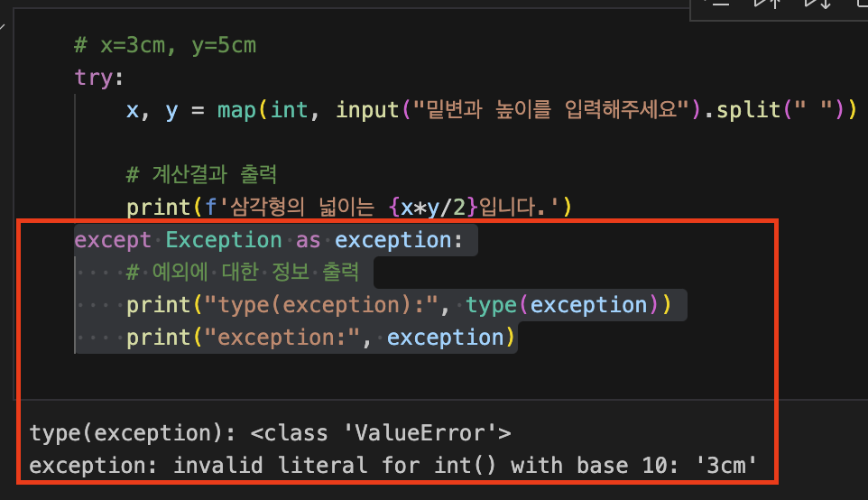Click the '{x*y/2}' expression in f-string
868x500 pixels.
[433, 208]
